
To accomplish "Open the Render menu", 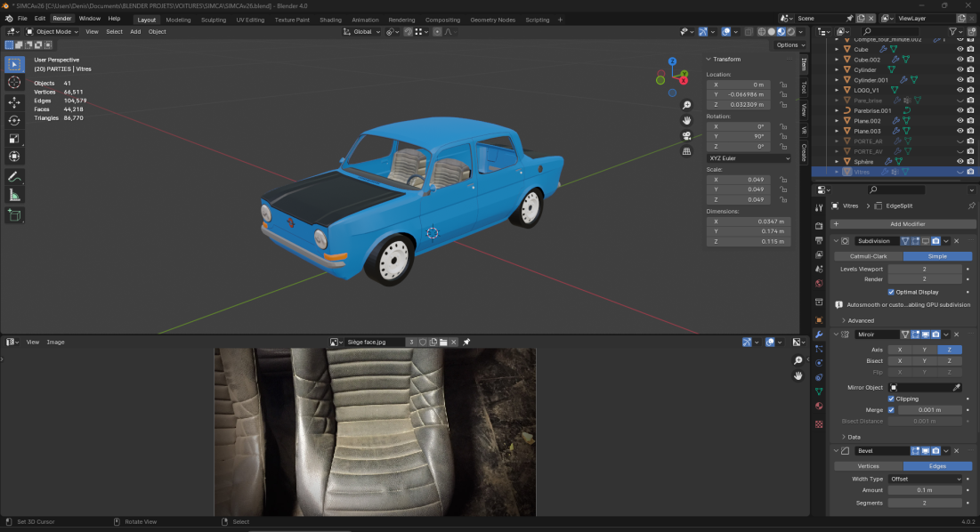I will coord(61,18).
